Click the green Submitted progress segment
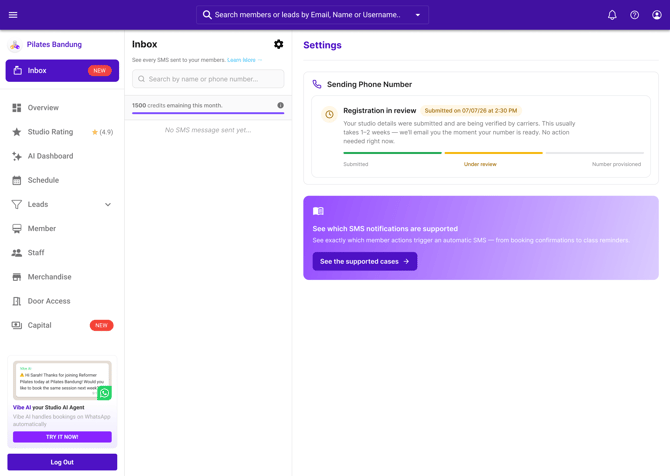670x476 pixels. pyautogui.click(x=392, y=153)
